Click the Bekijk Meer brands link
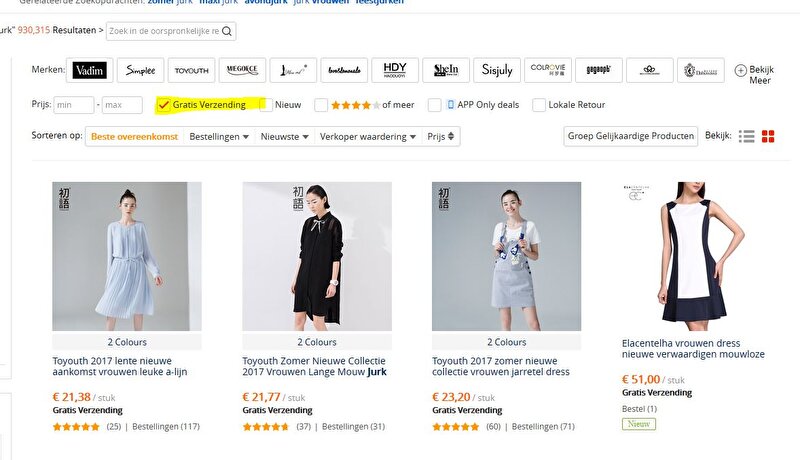 [761, 75]
